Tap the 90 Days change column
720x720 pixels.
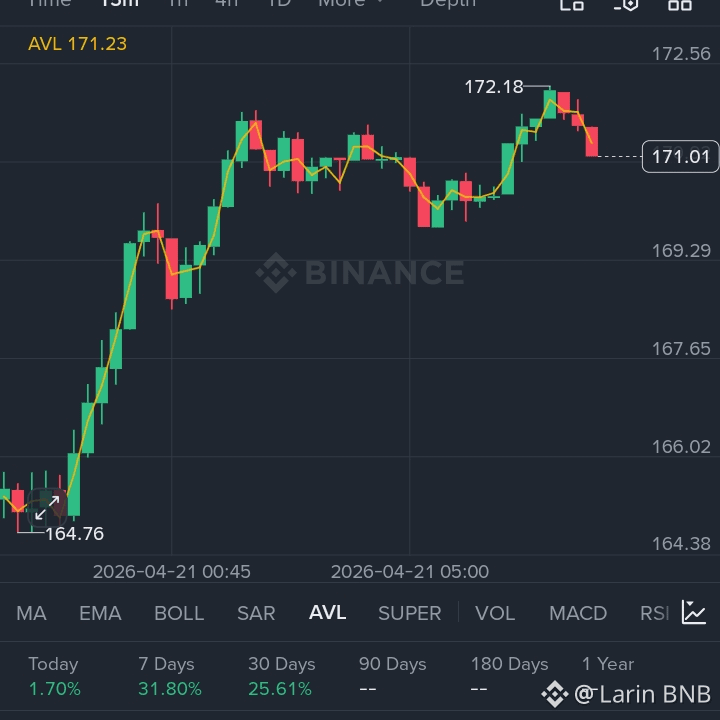coord(393,676)
